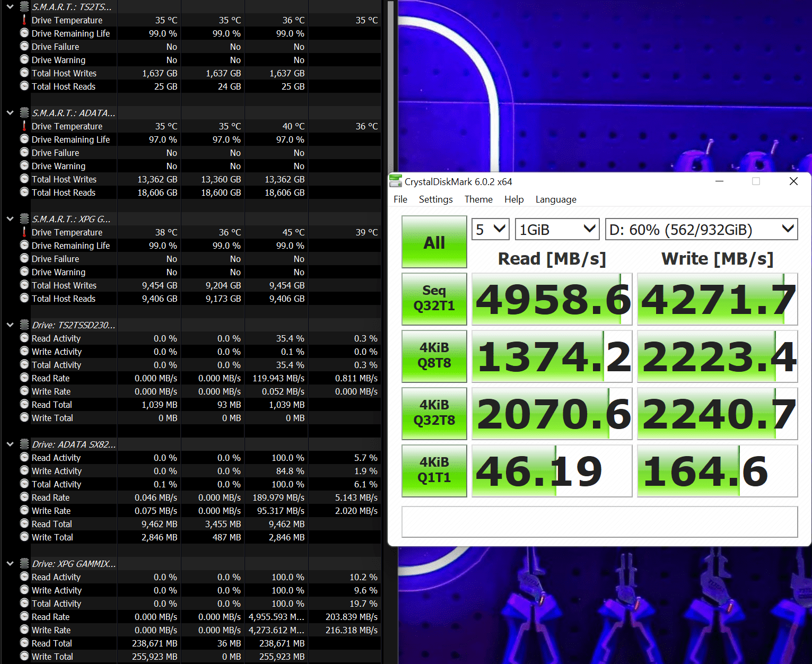This screenshot has height=664, width=812.
Task: Select ADATA Total Host Writes 13,362 GB current value
Action: pos(158,179)
